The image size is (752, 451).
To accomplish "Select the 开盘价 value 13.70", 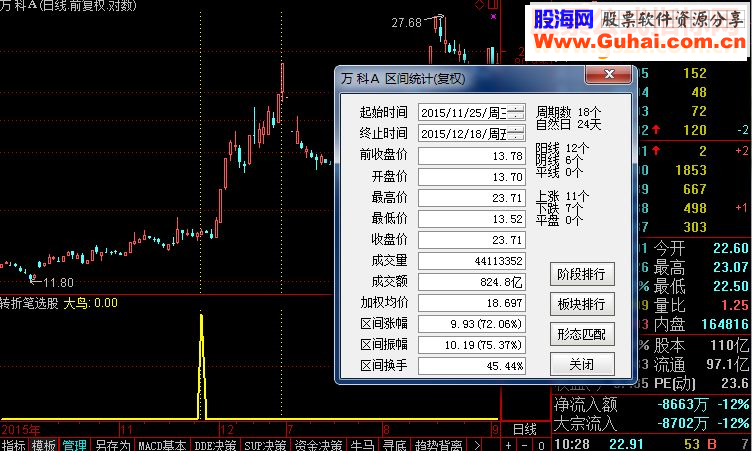I will point(472,177).
